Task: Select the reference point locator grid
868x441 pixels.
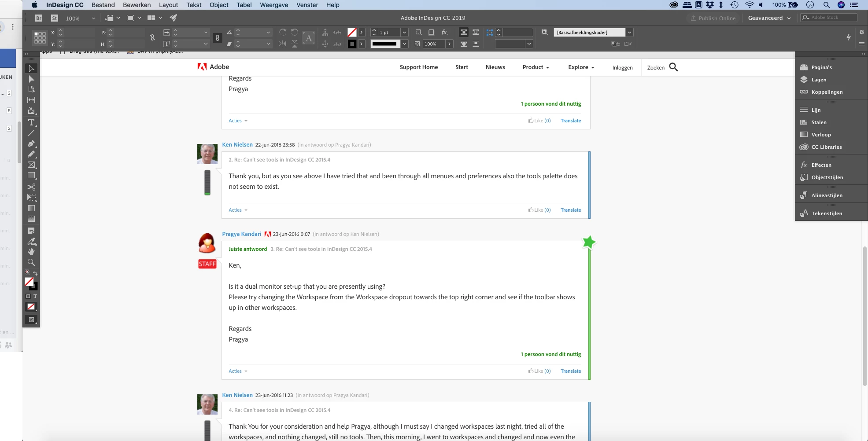Action: (40, 38)
